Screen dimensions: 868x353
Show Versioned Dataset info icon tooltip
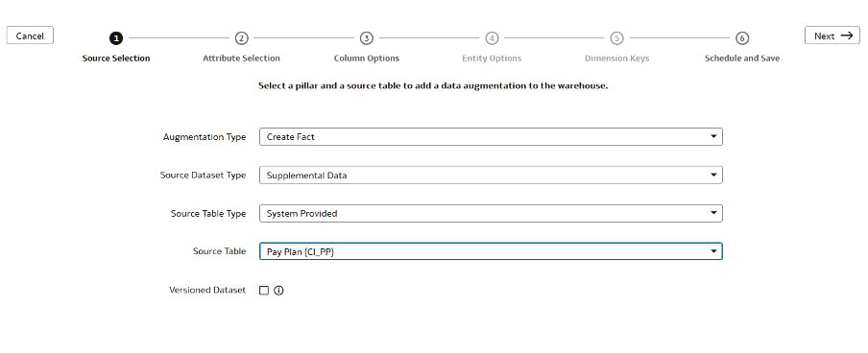(x=278, y=291)
